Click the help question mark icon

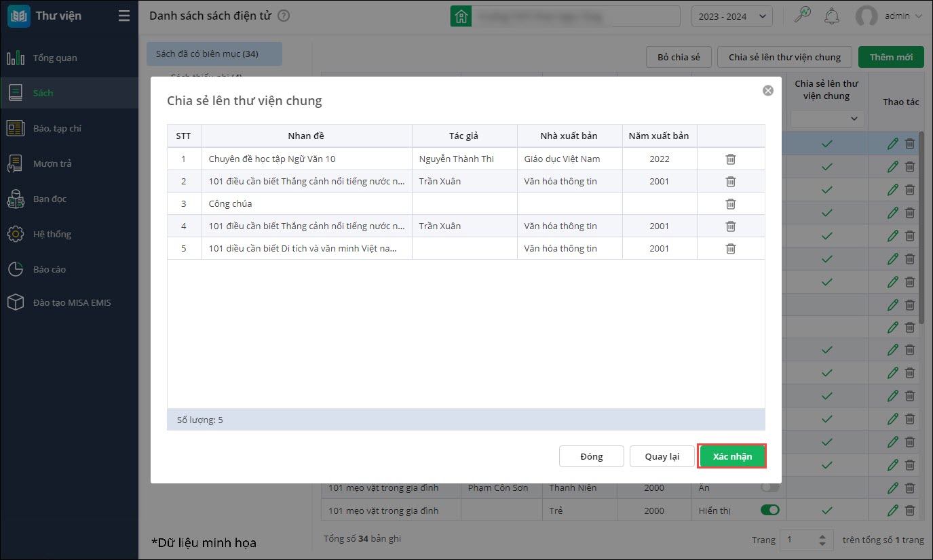(x=284, y=16)
